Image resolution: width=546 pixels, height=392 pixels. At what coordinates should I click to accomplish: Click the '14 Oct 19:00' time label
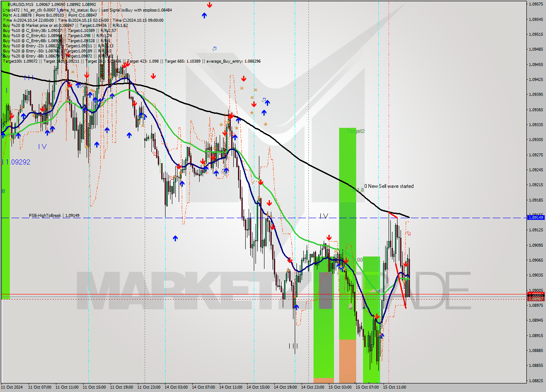click(x=285, y=387)
